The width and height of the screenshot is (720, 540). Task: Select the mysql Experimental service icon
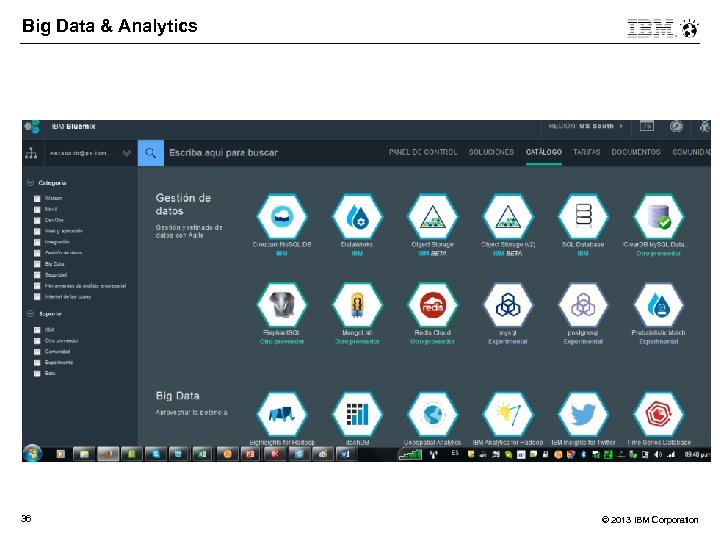pos(508,305)
